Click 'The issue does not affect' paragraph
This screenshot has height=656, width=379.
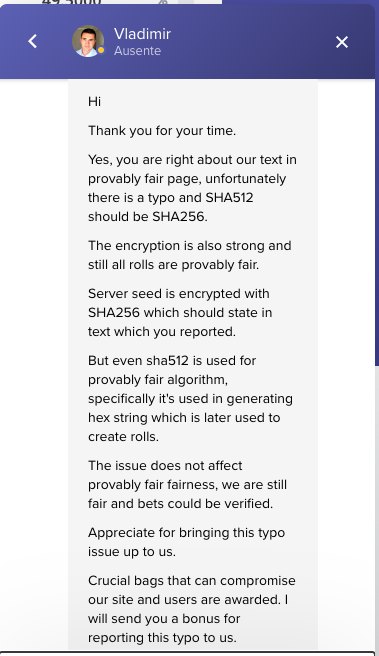point(187,484)
